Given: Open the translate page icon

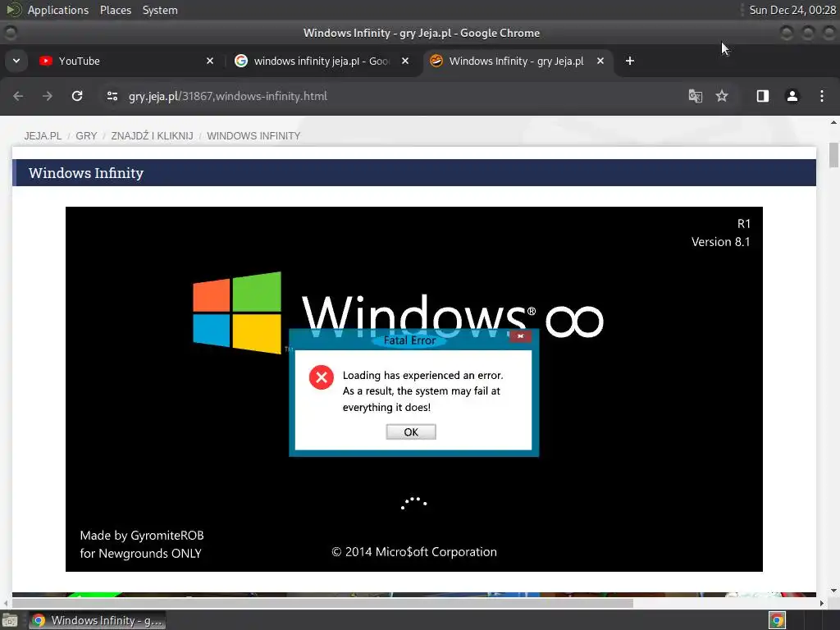Looking at the screenshot, I should [696, 96].
